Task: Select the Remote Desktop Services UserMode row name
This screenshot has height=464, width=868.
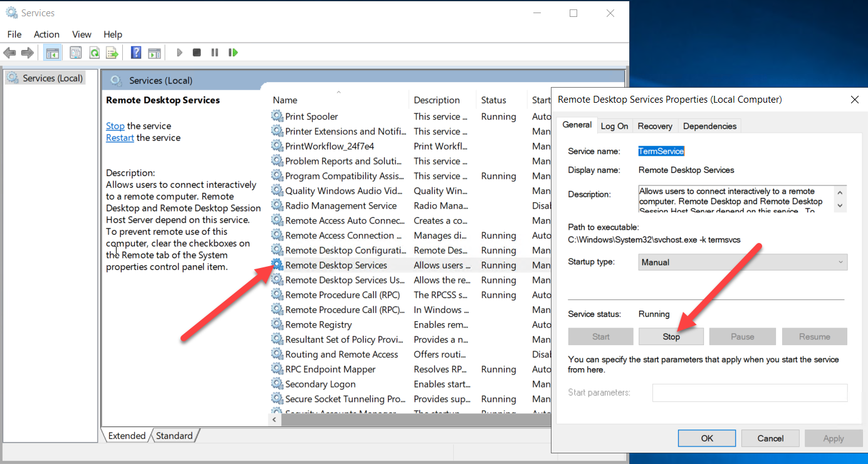Action: click(x=345, y=280)
